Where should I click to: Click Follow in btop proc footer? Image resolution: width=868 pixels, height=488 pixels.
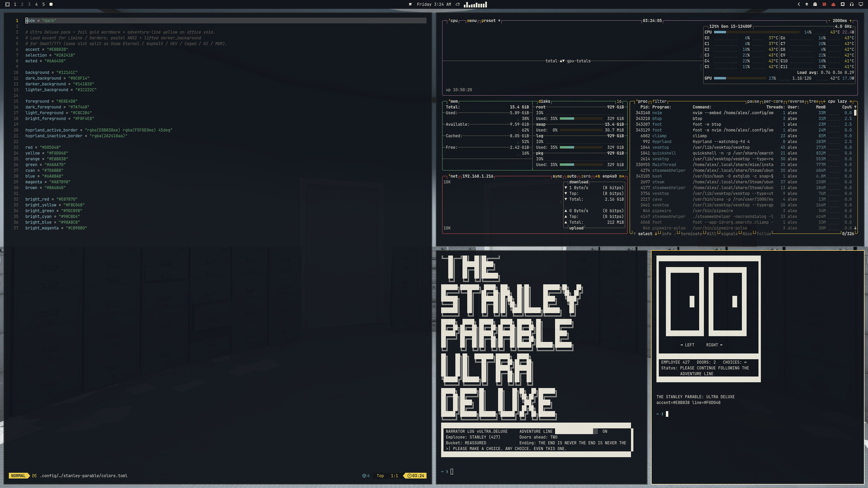pyautogui.click(x=764, y=234)
